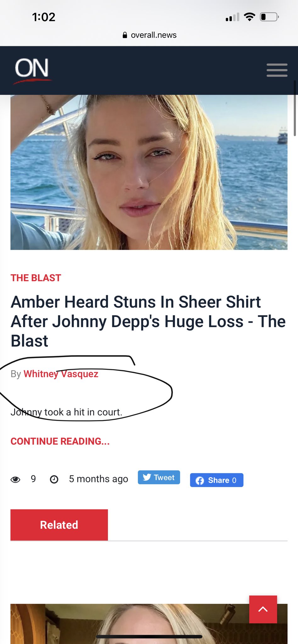The image size is (298, 644).
Task: Open the article's main photo
Action: pos(149,172)
